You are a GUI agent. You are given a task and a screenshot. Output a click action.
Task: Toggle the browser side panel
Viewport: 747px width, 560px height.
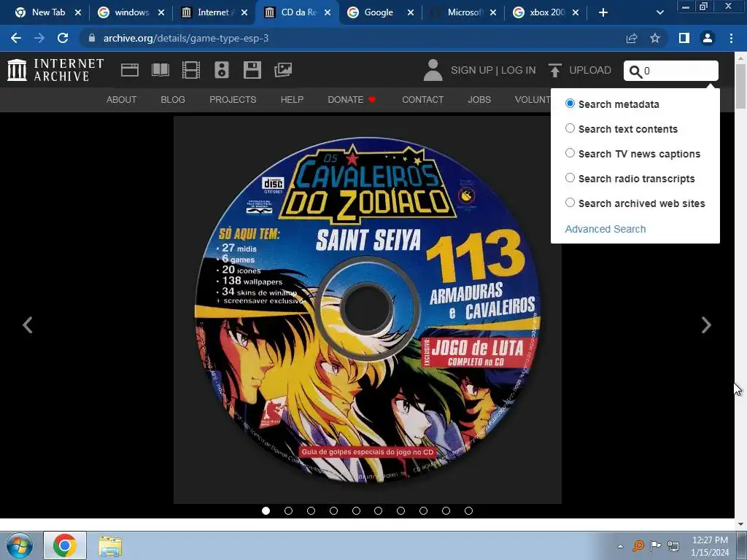[x=684, y=38]
